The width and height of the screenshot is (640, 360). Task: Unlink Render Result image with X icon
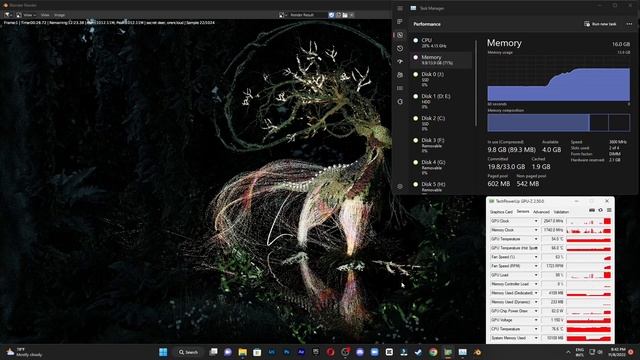351,15
